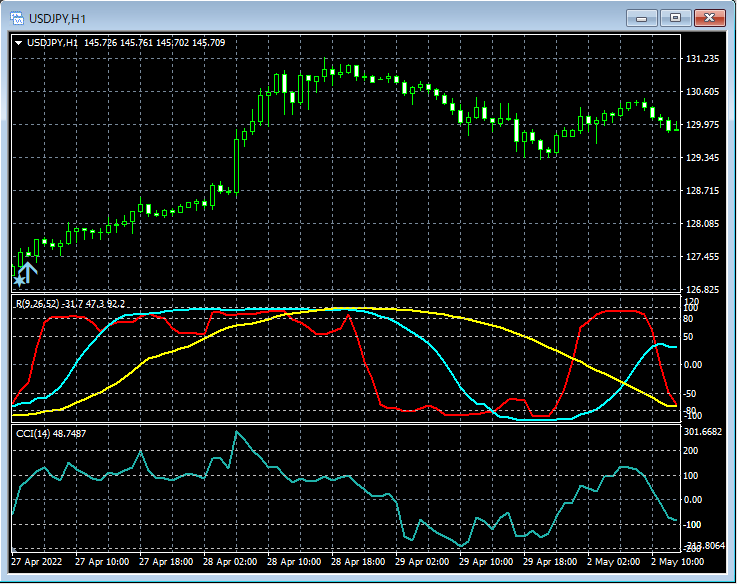Close the USDJPY,H1 chart window

pyautogui.click(x=710, y=18)
